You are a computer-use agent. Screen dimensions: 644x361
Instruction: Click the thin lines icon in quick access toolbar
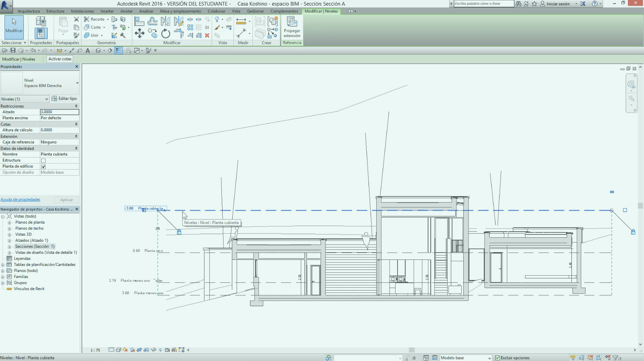point(118,50)
